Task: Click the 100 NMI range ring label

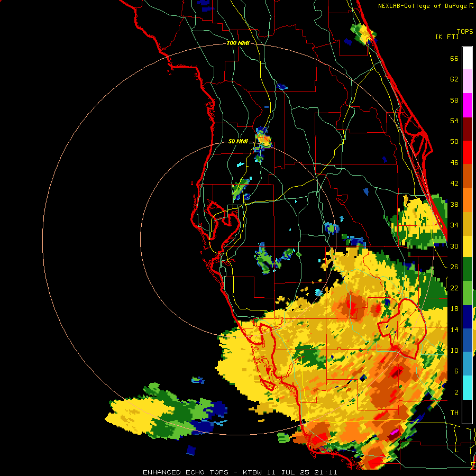Action: pos(238,43)
